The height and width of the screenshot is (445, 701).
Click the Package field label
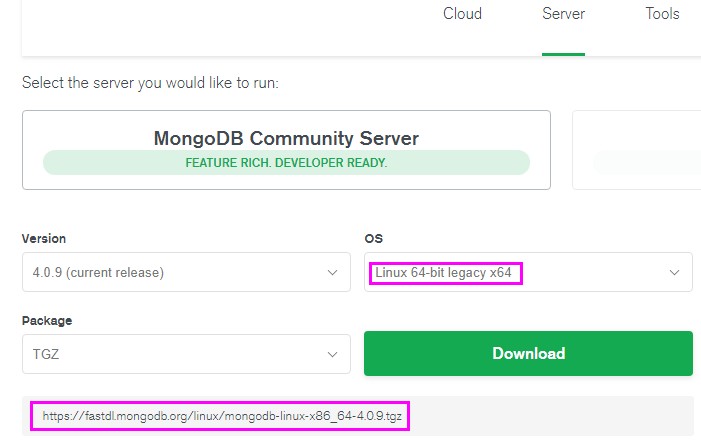point(47,321)
